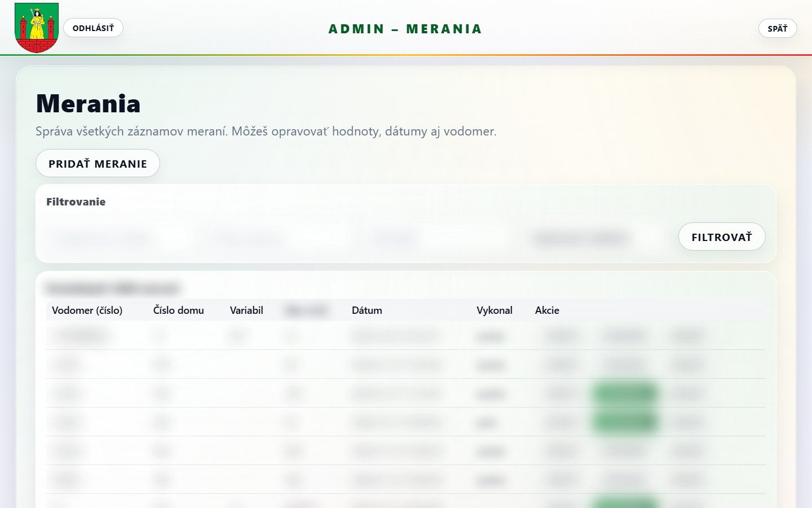812x508 pixels.
Task: Click the 'Merania' main heading
Action: point(88,104)
